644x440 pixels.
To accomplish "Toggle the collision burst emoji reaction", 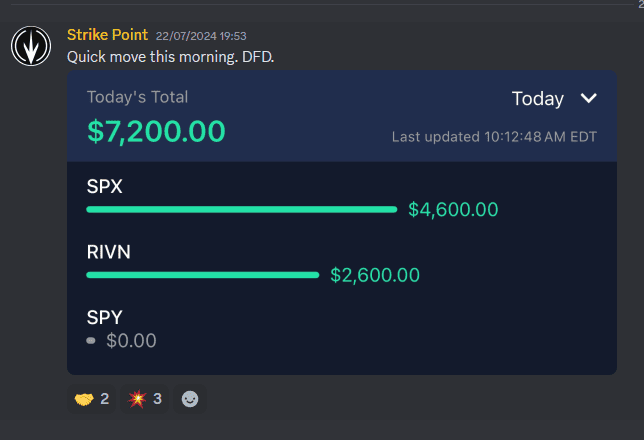I will coord(144,399).
